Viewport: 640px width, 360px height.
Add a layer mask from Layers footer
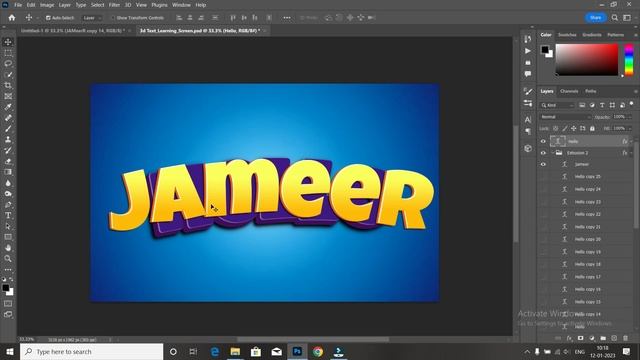[x=580, y=338]
